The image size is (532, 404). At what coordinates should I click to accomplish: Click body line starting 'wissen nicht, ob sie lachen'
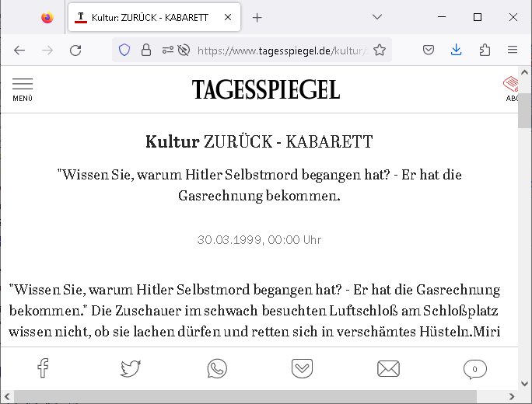point(254,332)
